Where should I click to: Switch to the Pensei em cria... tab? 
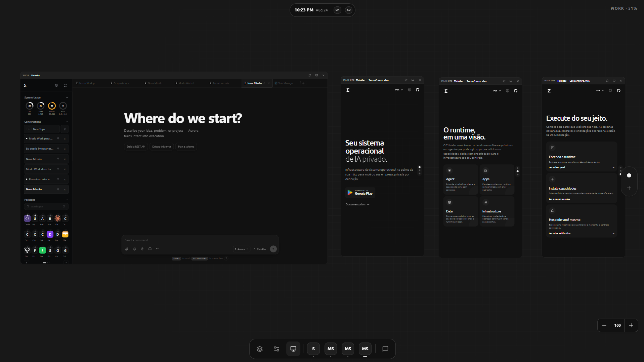tap(220, 83)
